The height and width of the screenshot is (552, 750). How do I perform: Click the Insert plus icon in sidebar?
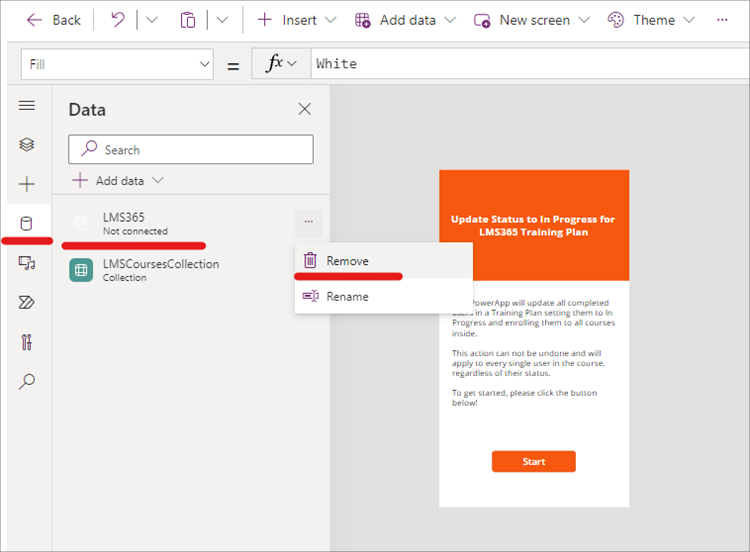[27, 184]
